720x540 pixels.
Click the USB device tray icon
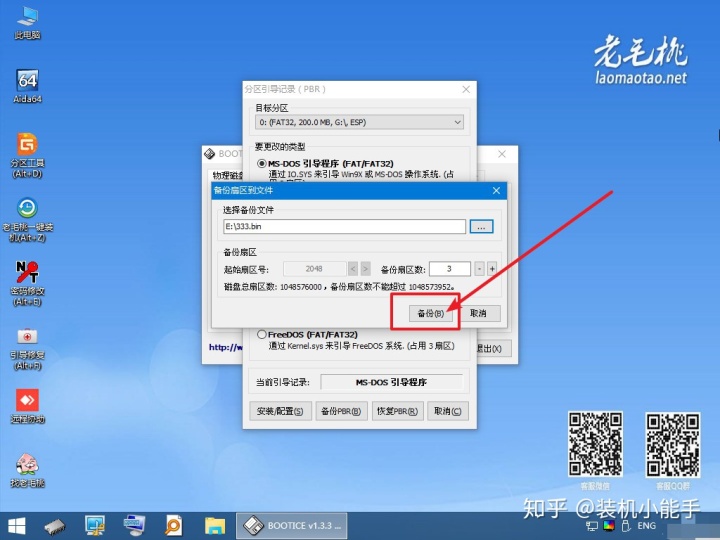pos(625,526)
